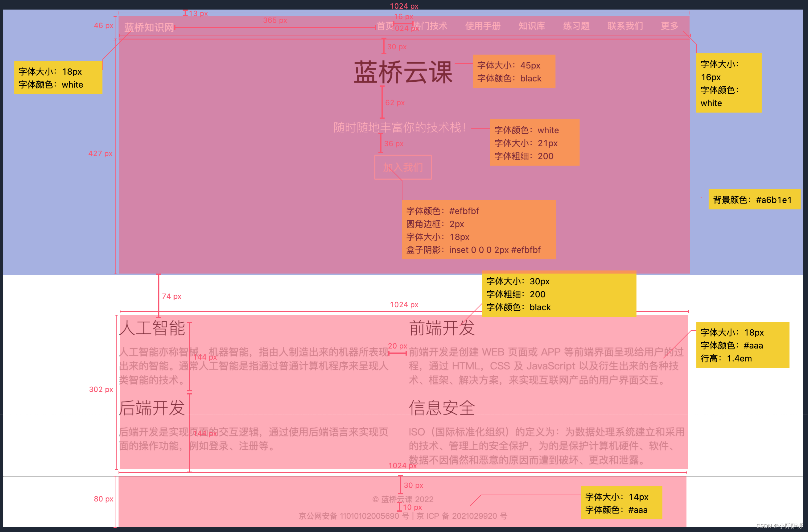Click the © 蓝桥云课 2022 footer text
The width and height of the screenshot is (808, 532).
403,499
